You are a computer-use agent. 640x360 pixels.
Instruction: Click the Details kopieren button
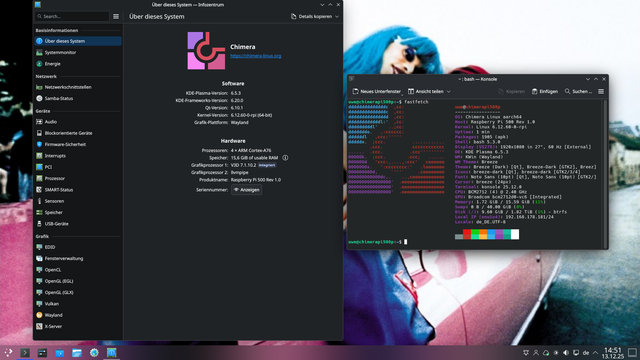[x=311, y=16]
